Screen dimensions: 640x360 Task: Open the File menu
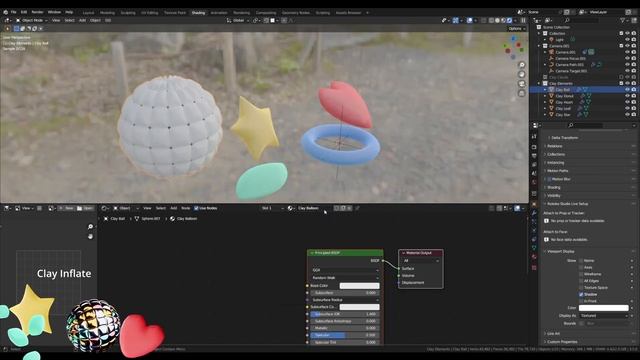tap(13, 12)
